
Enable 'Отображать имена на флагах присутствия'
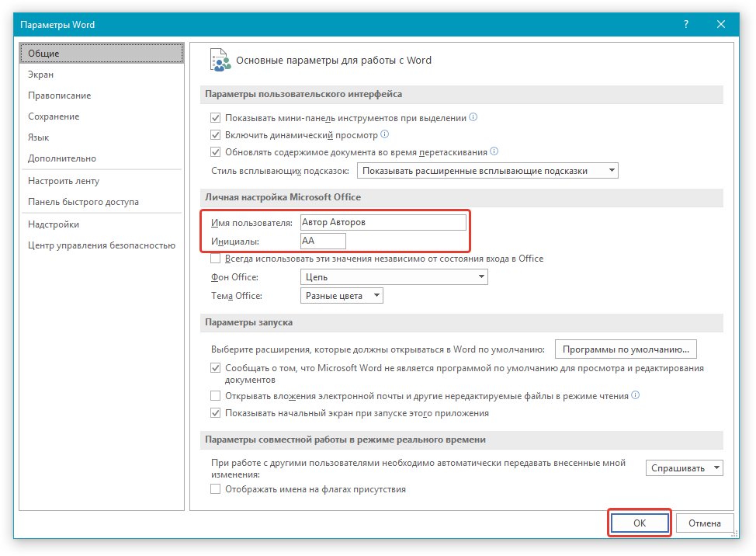pos(216,489)
